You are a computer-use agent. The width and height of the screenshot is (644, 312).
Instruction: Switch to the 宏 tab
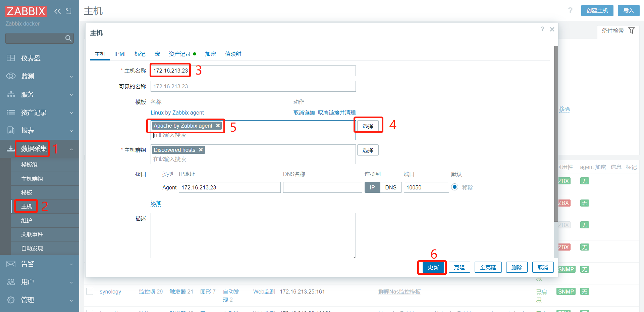(x=157, y=54)
